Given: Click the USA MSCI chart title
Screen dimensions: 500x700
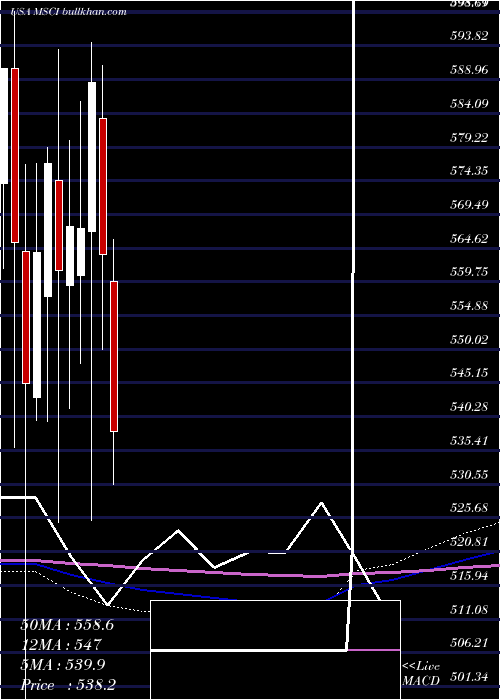Looking at the screenshot, I should click(69, 12).
